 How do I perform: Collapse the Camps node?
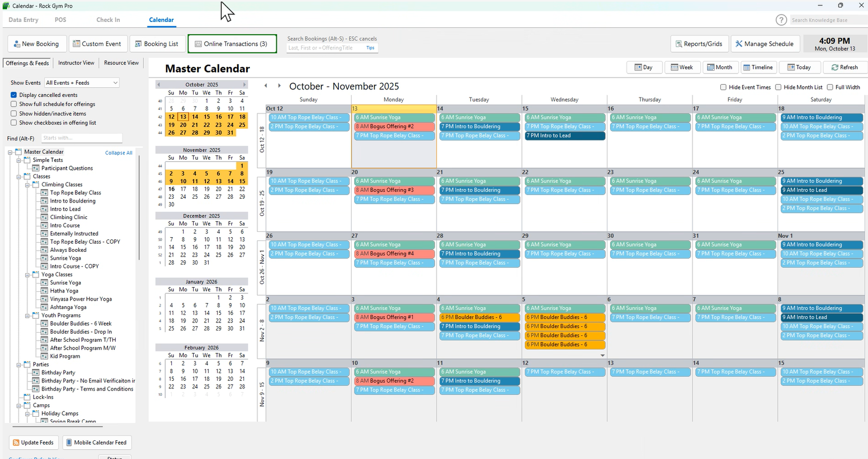pyautogui.click(x=19, y=405)
